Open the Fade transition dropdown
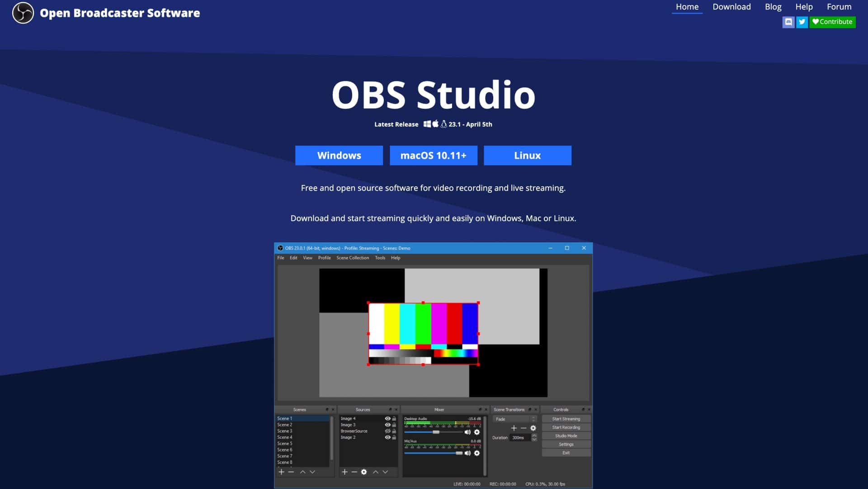The image size is (868, 489). 514,419
